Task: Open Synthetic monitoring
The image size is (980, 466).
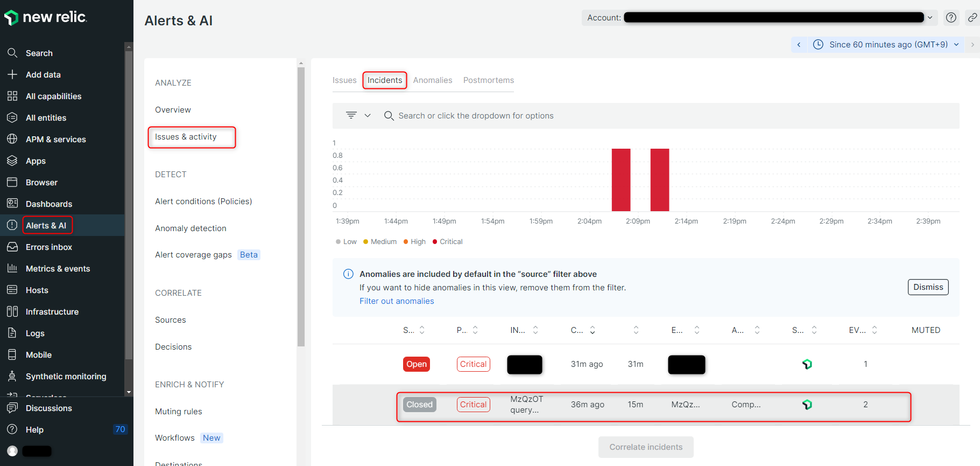Action: coord(66,376)
